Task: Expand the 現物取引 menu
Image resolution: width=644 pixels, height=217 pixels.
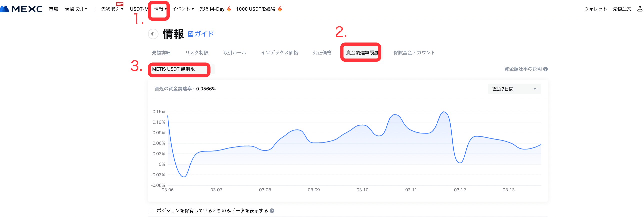Action: pos(76,9)
